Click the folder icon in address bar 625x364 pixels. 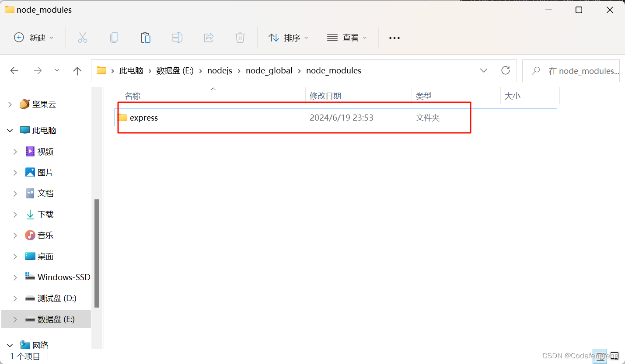coord(101,70)
